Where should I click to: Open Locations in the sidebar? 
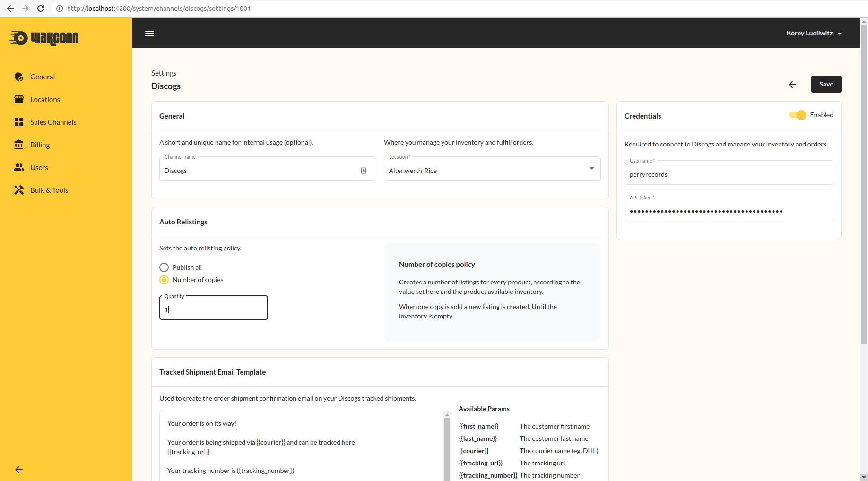tap(66, 99)
